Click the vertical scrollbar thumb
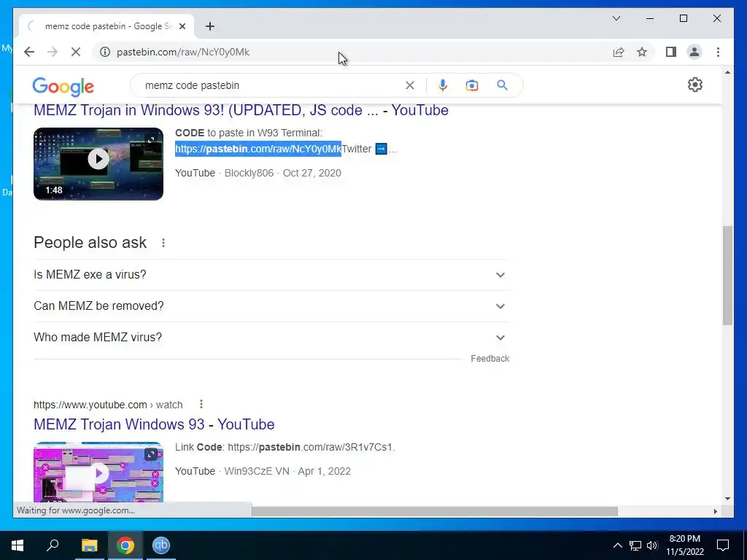 (727, 276)
